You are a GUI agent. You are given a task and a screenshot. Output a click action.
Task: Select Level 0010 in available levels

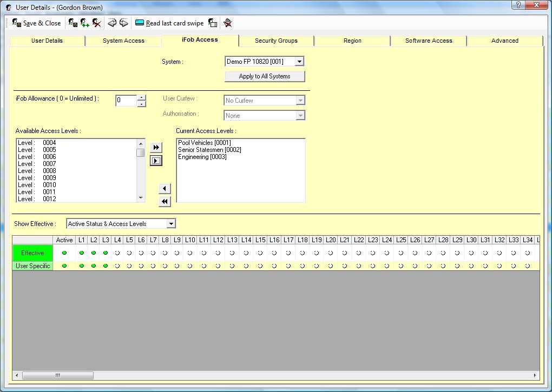(76, 185)
